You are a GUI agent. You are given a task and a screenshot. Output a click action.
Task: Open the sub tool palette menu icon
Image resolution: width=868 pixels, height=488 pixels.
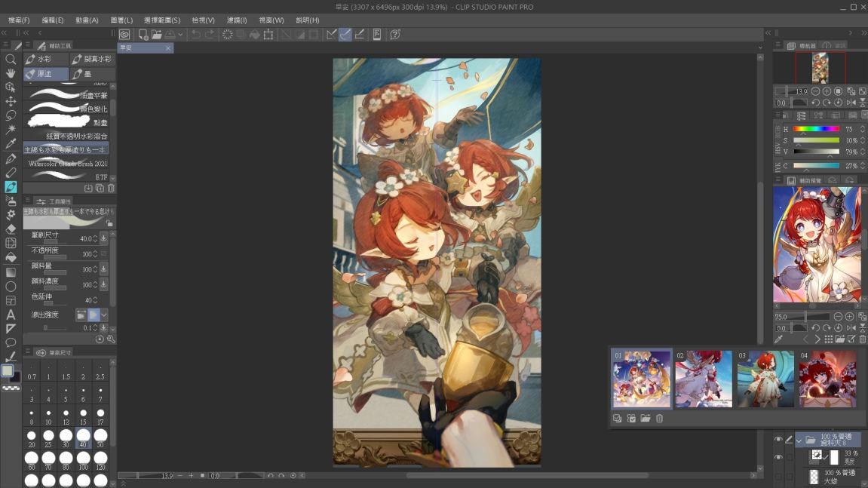point(27,45)
